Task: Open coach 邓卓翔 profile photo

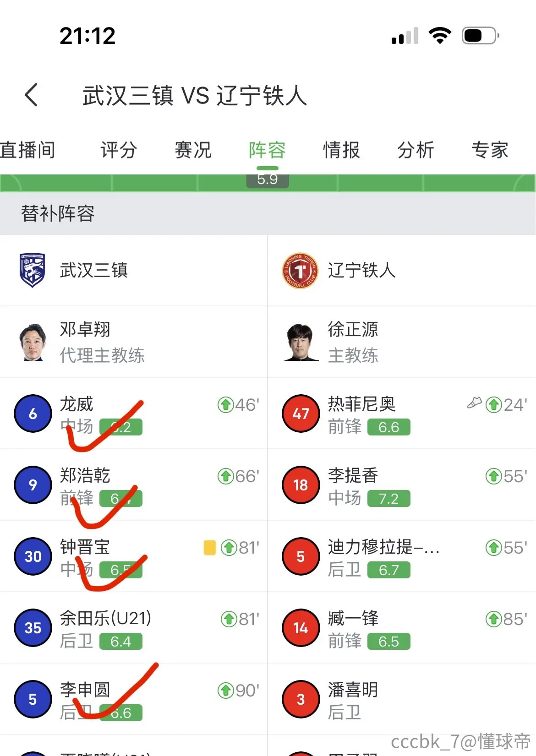Action: tap(33, 342)
